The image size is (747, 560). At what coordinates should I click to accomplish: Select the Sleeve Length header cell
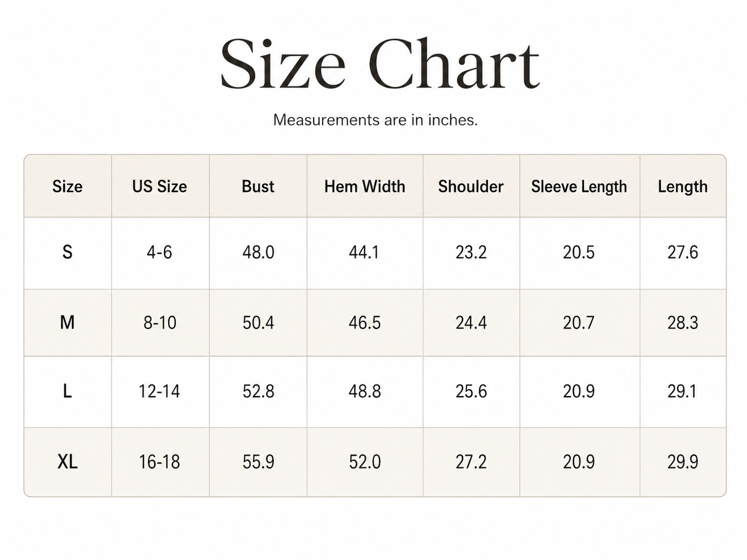pyautogui.click(x=579, y=187)
